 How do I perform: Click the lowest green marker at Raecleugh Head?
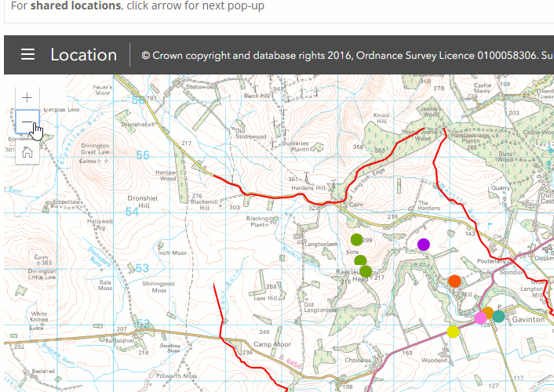pyautogui.click(x=366, y=271)
